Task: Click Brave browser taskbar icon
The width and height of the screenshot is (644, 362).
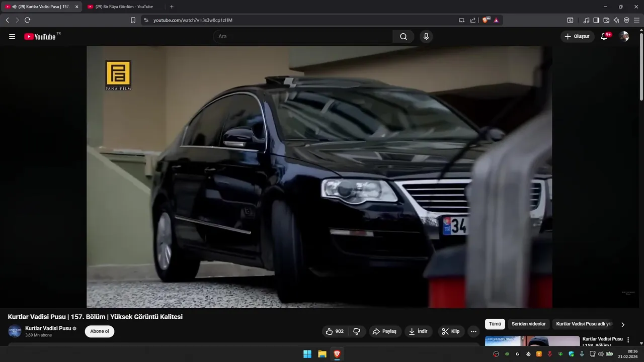Action: pyautogui.click(x=337, y=354)
